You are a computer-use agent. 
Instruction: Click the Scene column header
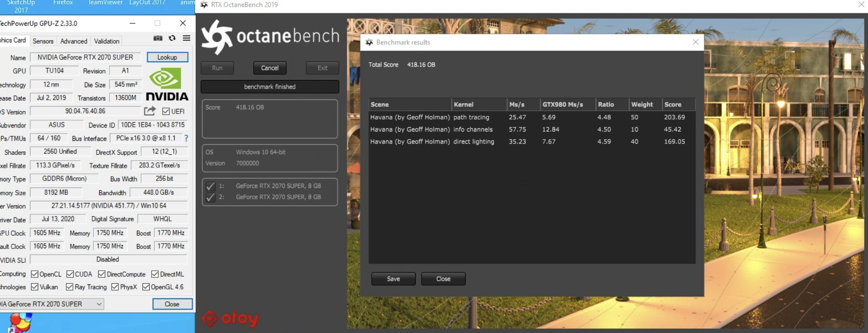point(410,104)
